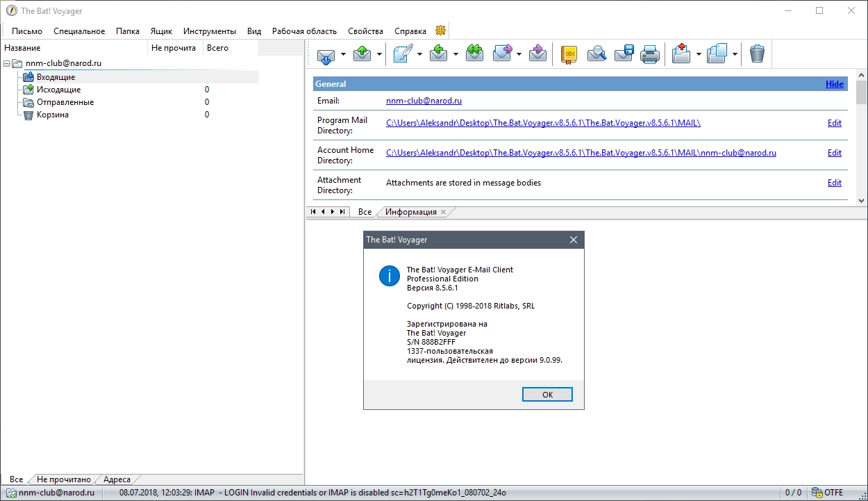Click the Move to folder icon

(683, 54)
